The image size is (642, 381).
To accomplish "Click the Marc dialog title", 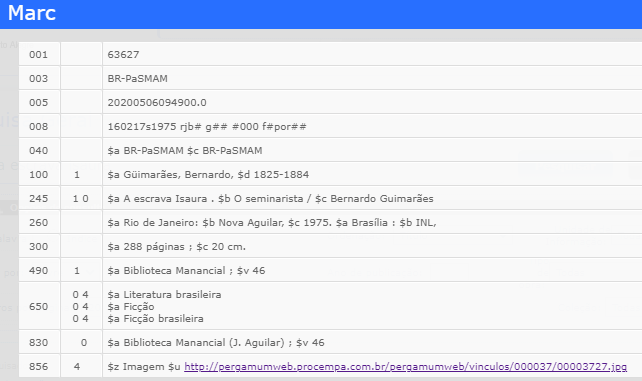I will 32,13.
